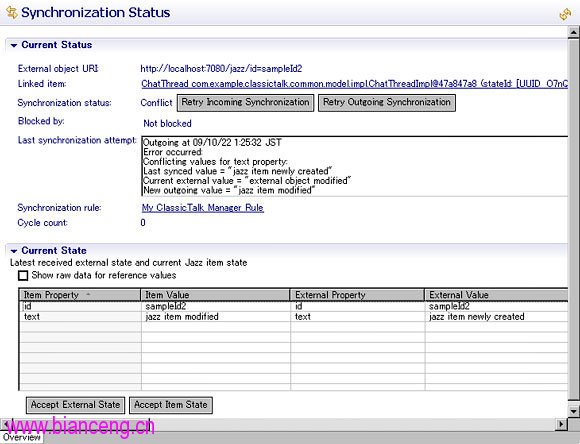Screen dimensions: 580x444
Task: Click Accept Item State button
Action: pos(171,405)
